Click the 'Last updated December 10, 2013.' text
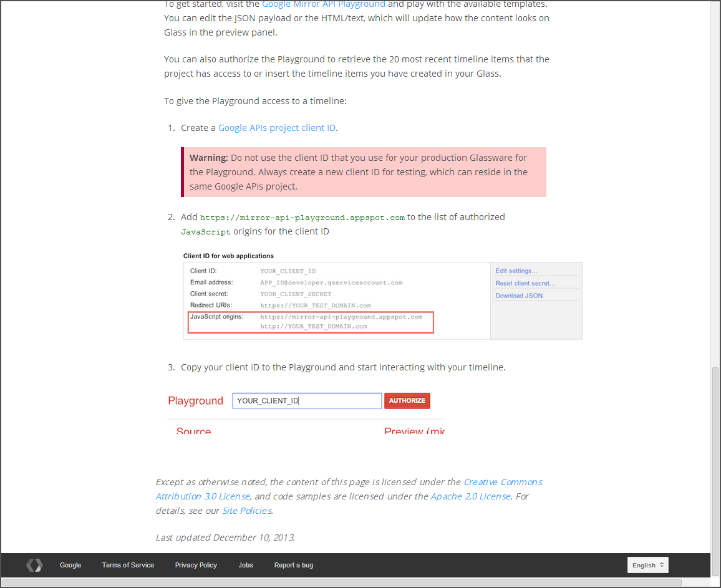Image resolution: width=721 pixels, height=588 pixels. [225, 537]
